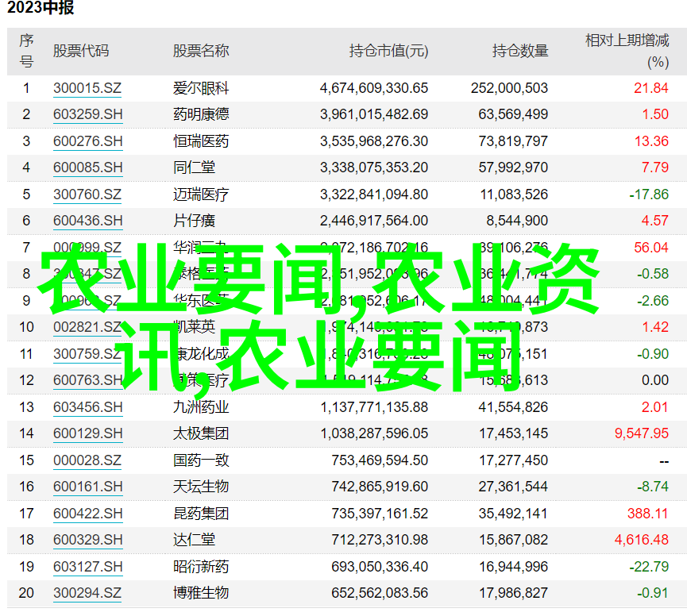Select holding quantity 63,569,499

tap(513, 114)
